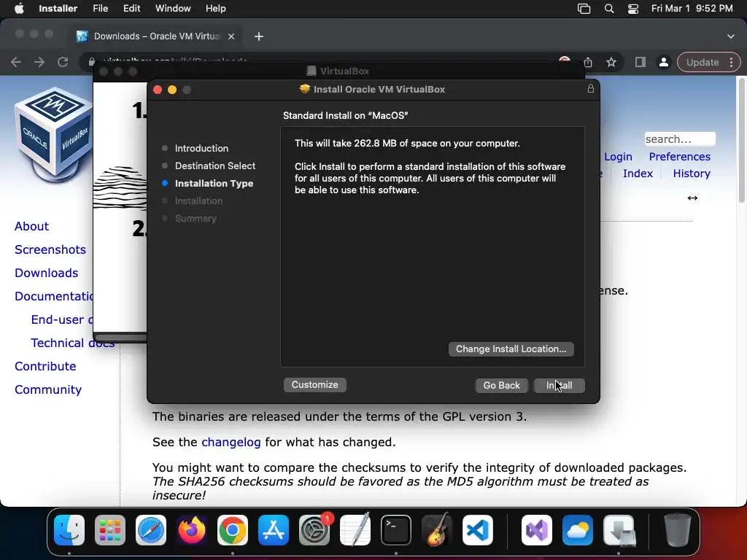Screen dimensions: 747x560
Task: Open Launchpad from the Dock
Action: click(x=110, y=530)
